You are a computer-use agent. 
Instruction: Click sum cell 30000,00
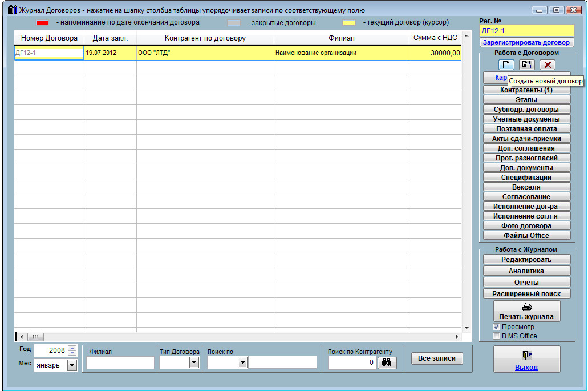(x=435, y=53)
